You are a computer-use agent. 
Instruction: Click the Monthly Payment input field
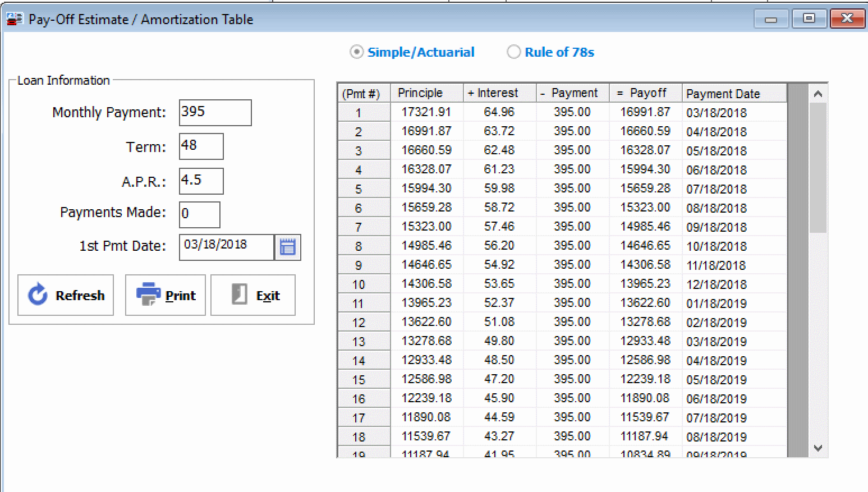(215, 113)
